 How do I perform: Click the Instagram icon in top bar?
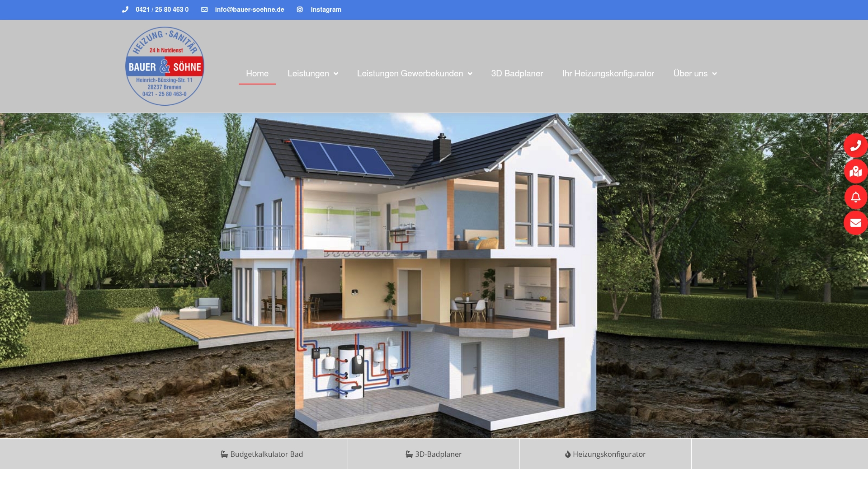[x=300, y=9]
